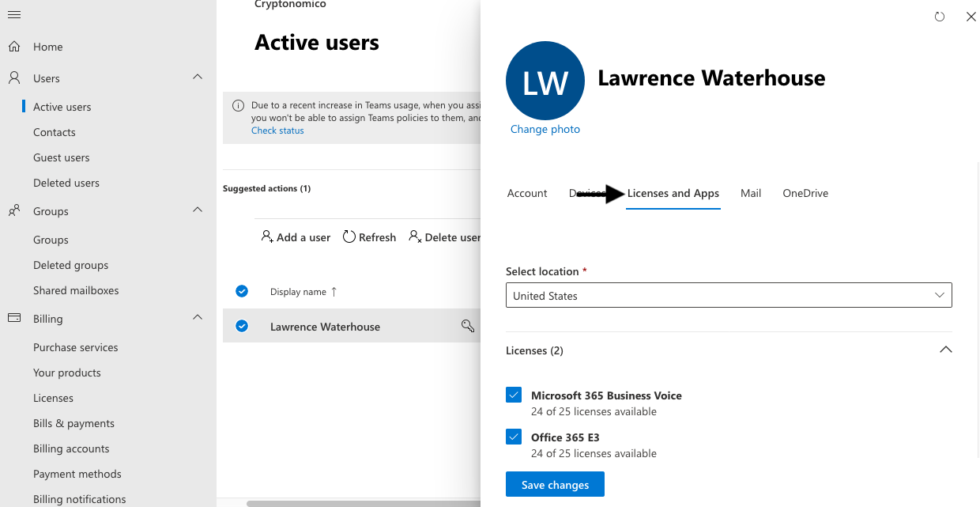
Task: Uncheck Office 365 E3 license
Action: click(x=514, y=437)
